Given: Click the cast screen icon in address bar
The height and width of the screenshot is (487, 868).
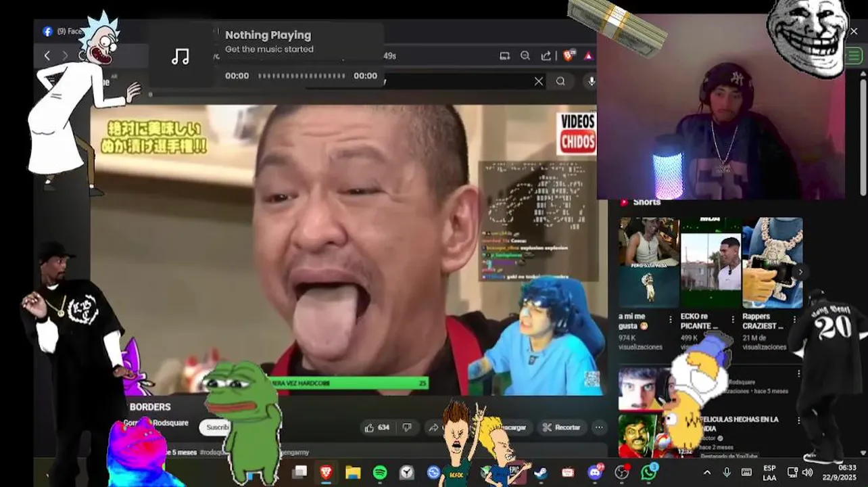Looking at the screenshot, I should (504, 56).
